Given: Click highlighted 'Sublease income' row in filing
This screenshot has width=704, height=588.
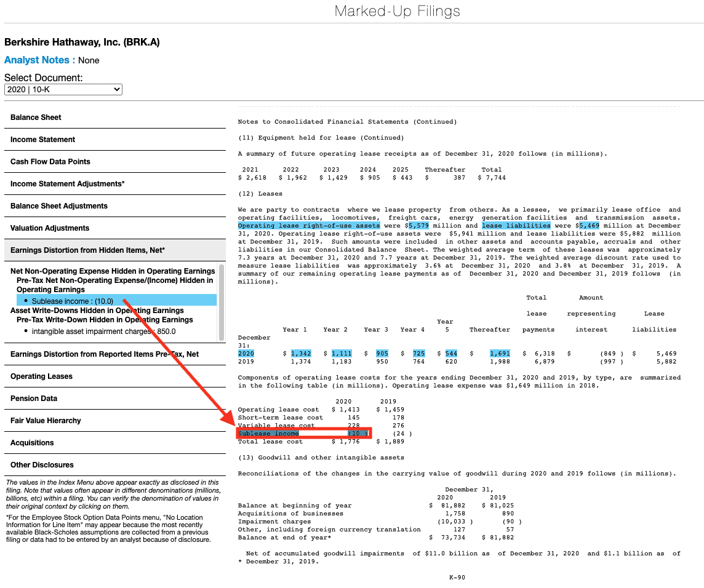Looking at the screenshot, I should pyautogui.click(x=303, y=434).
